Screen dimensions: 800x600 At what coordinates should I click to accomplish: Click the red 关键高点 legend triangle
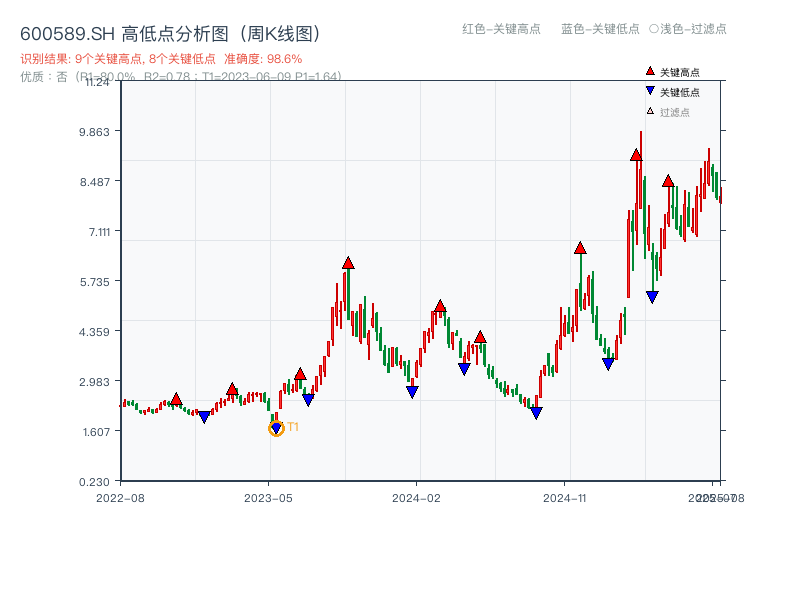click(x=650, y=71)
